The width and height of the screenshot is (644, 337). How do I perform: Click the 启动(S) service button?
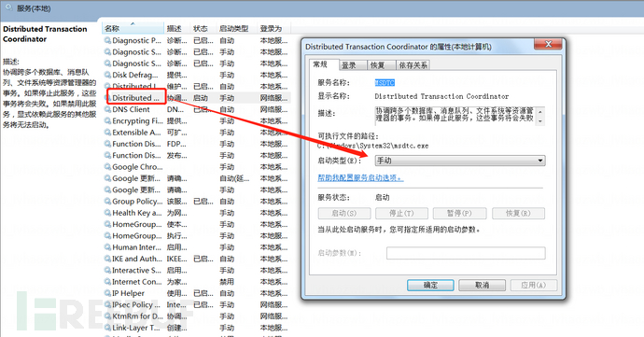tap(344, 213)
